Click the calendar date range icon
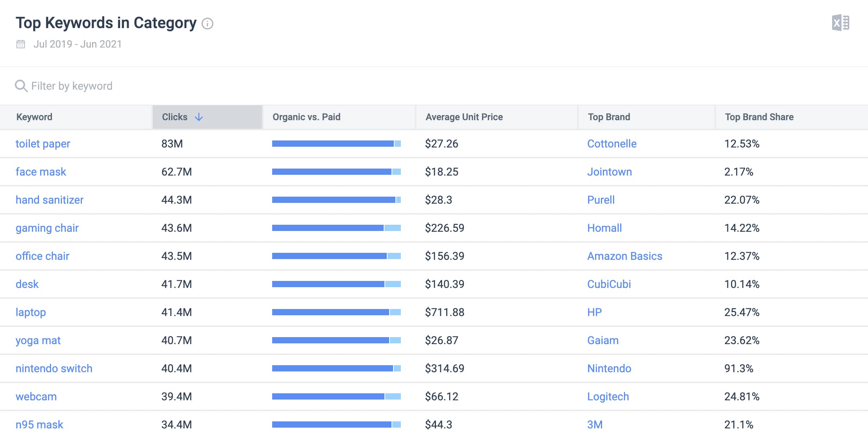The image size is (868, 437). 21,44
